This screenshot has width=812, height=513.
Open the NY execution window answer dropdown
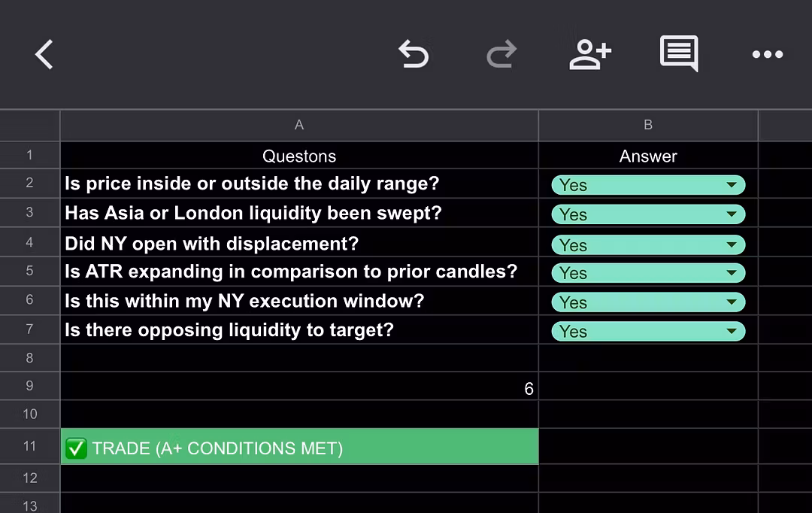coord(731,302)
